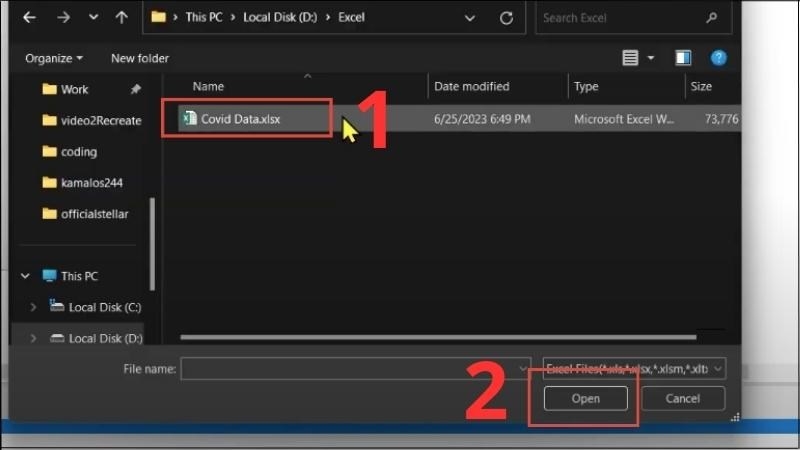Go back using the left arrow
Viewport: 800px width, 450px height.
(30, 17)
